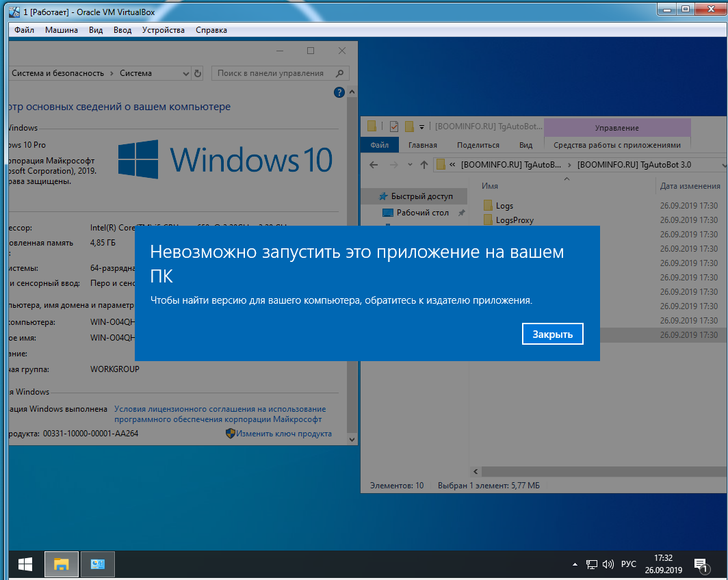Expand the breadcrumb chevron after Система и безопасность

[112, 73]
